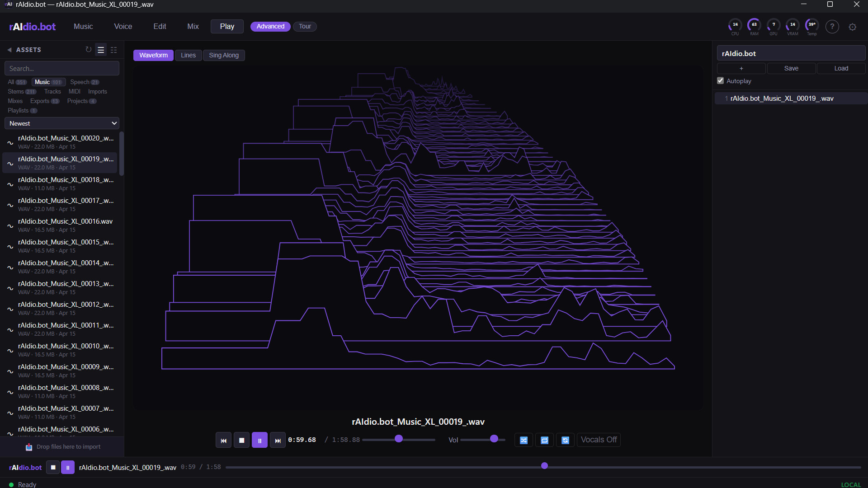Image resolution: width=868 pixels, height=488 pixels.
Task: Stop playback in main player
Action: coord(241,440)
